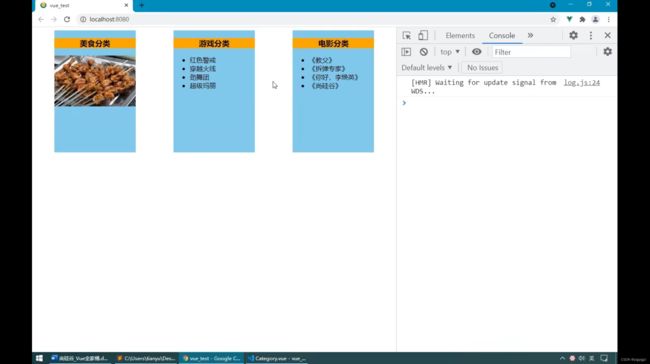650x364 pixels.
Task: Activate the inspect element picker icon
Action: (406, 36)
